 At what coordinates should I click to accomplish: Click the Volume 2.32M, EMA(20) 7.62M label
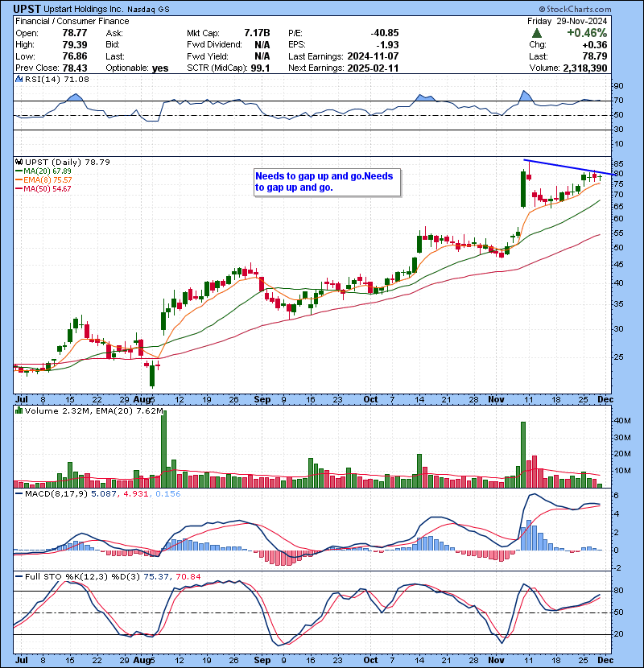pyautogui.click(x=93, y=410)
